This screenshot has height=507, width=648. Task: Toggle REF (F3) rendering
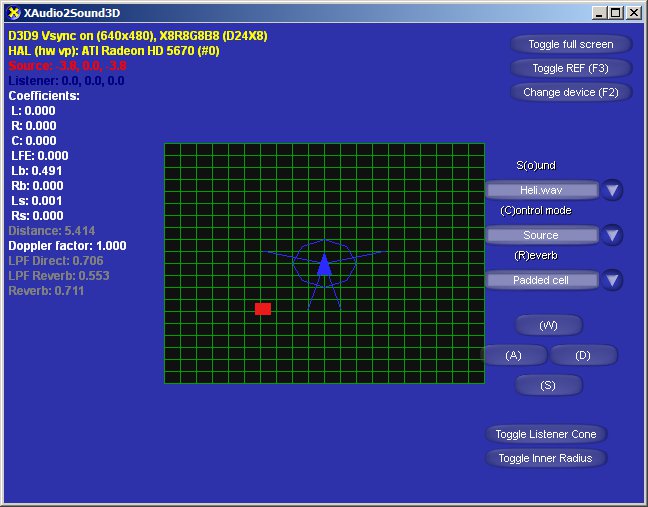coord(571,68)
